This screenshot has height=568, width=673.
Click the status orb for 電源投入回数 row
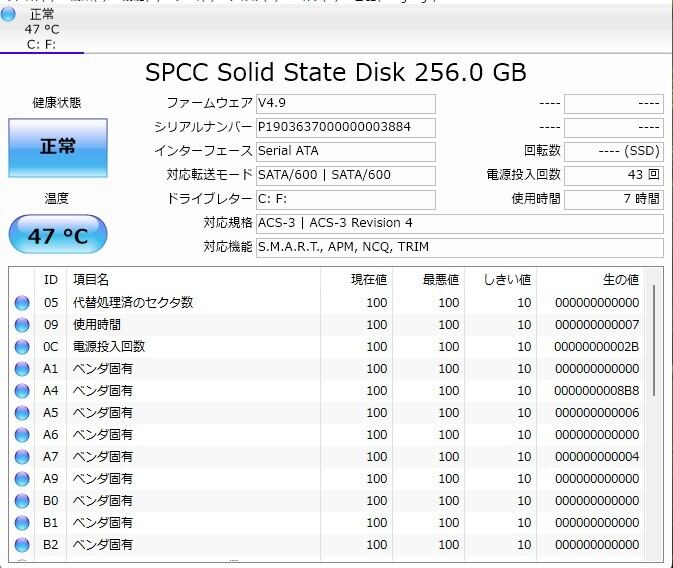tap(22, 347)
